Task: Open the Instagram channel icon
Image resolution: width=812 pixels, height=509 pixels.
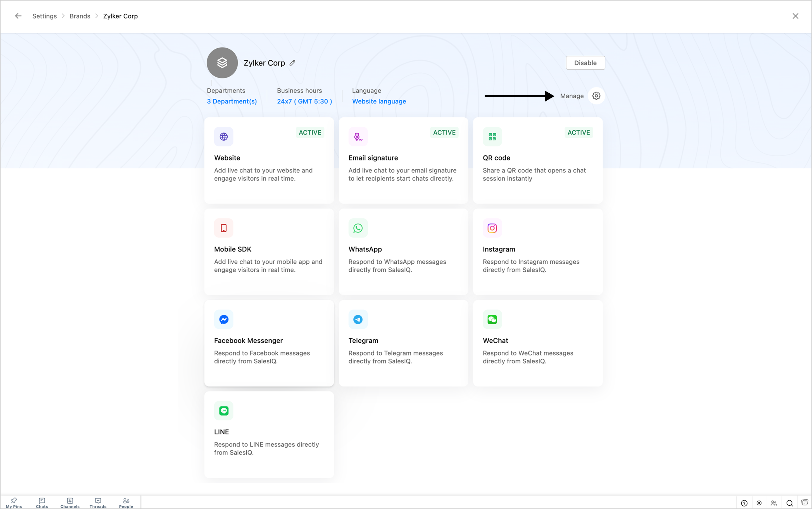Action: [492, 228]
